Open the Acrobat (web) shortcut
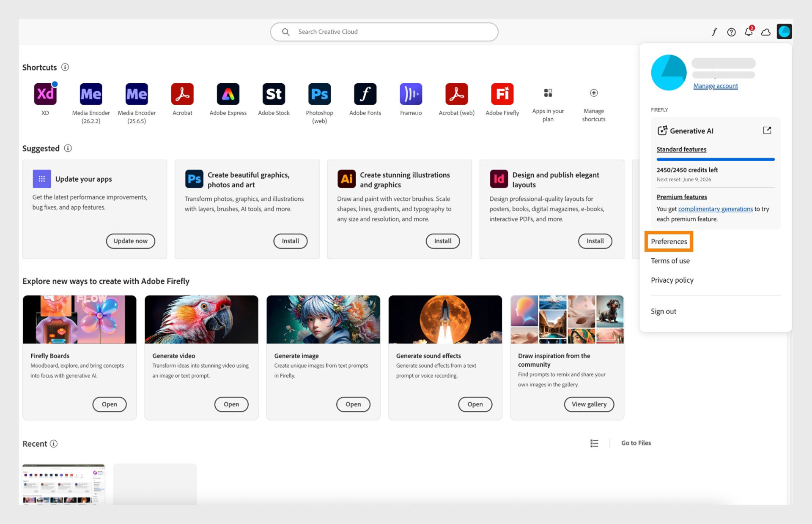Image resolution: width=812 pixels, height=524 pixels. click(x=456, y=94)
